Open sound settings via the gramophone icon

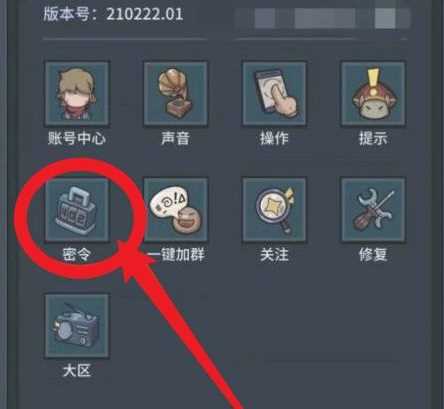coord(175,93)
